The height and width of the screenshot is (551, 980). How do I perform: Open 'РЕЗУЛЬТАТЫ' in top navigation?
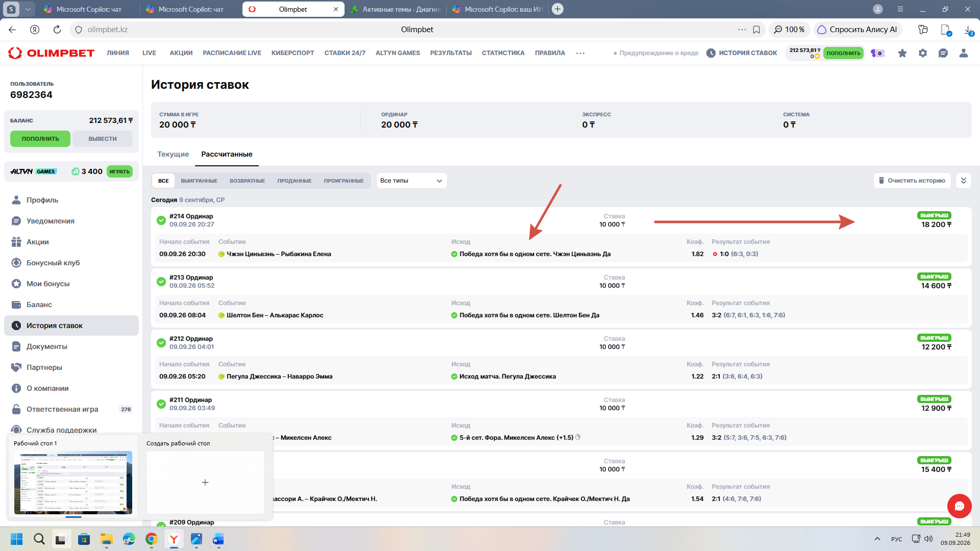point(451,53)
